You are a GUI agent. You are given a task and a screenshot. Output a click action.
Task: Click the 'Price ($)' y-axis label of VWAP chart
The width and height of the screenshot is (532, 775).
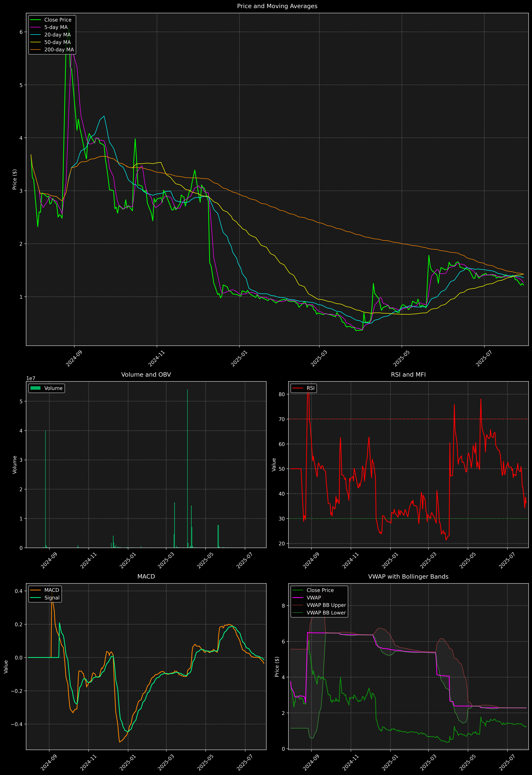tap(277, 667)
